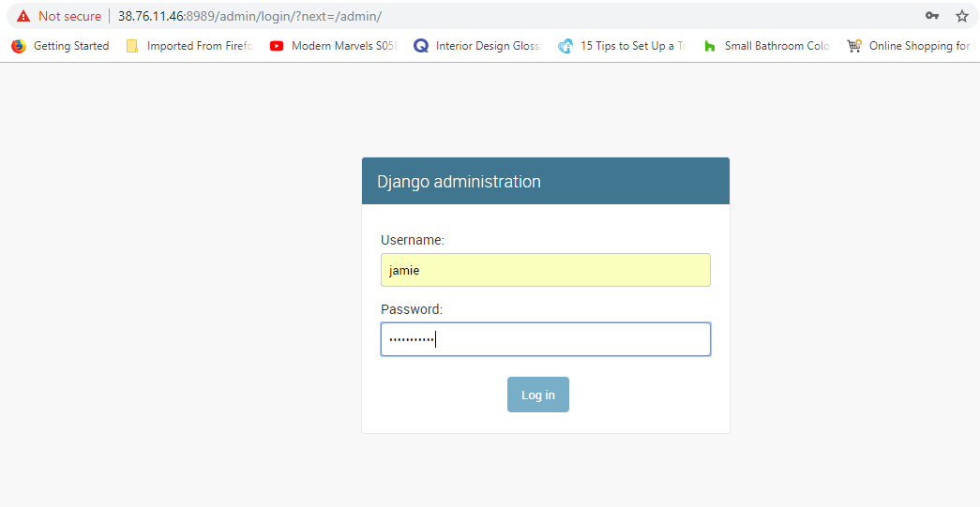Select the address bar URL text
The image size is (980, 507).
click(x=249, y=16)
